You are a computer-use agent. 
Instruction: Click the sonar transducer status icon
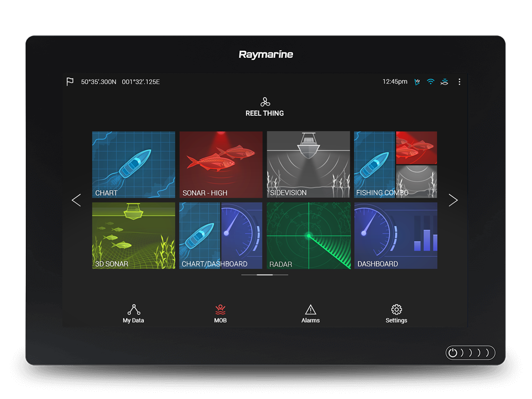(x=445, y=82)
